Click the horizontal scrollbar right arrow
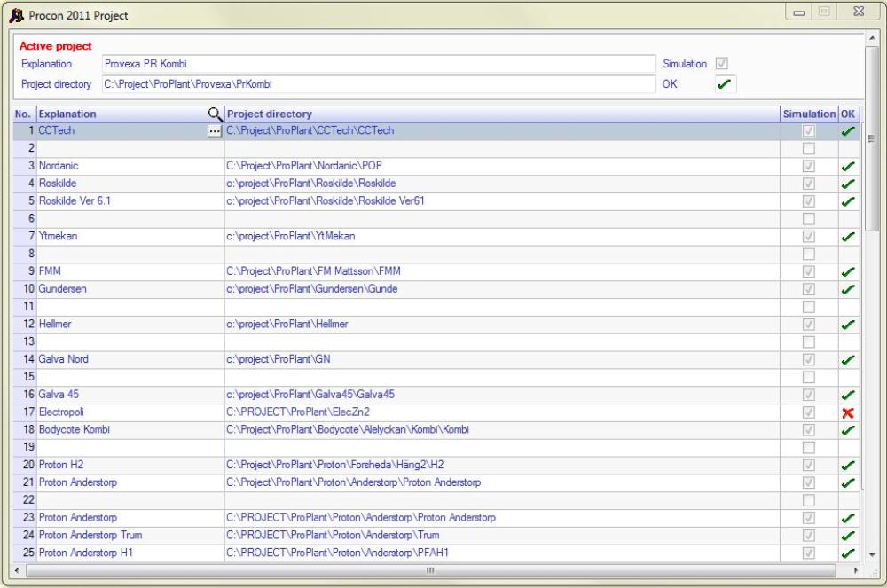The width and height of the screenshot is (887, 588). pos(858,570)
